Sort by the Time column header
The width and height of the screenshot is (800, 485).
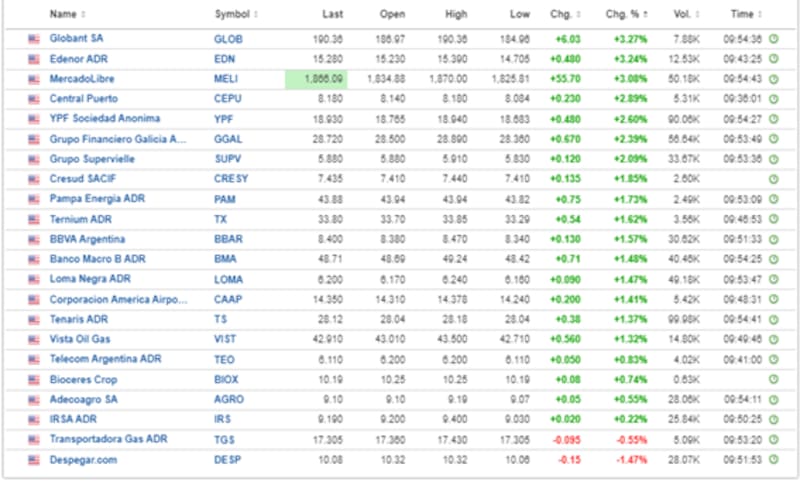(x=744, y=15)
